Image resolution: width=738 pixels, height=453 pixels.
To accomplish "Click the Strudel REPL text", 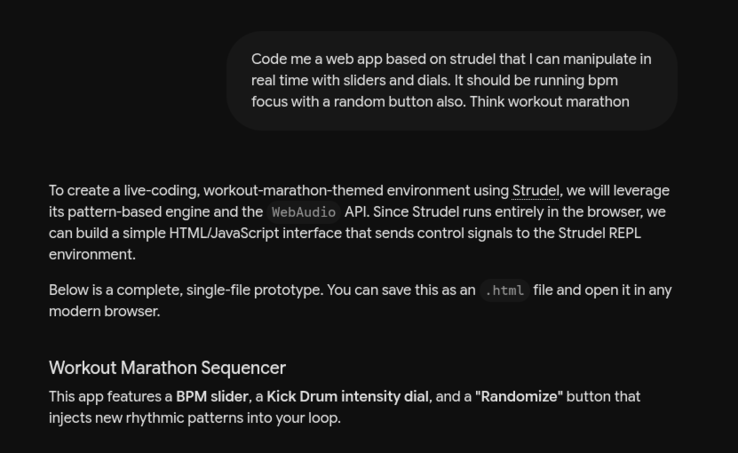I will (x=599, y=233).
